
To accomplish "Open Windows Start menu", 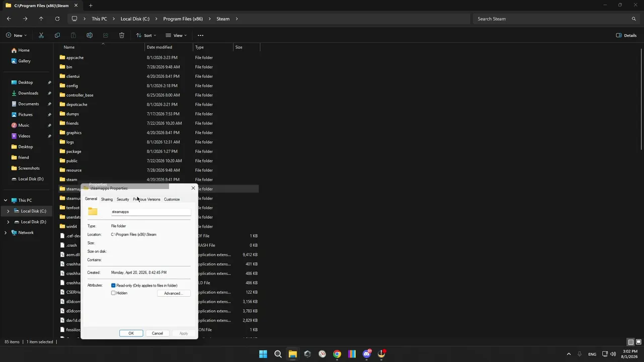I will coord(263,354).
